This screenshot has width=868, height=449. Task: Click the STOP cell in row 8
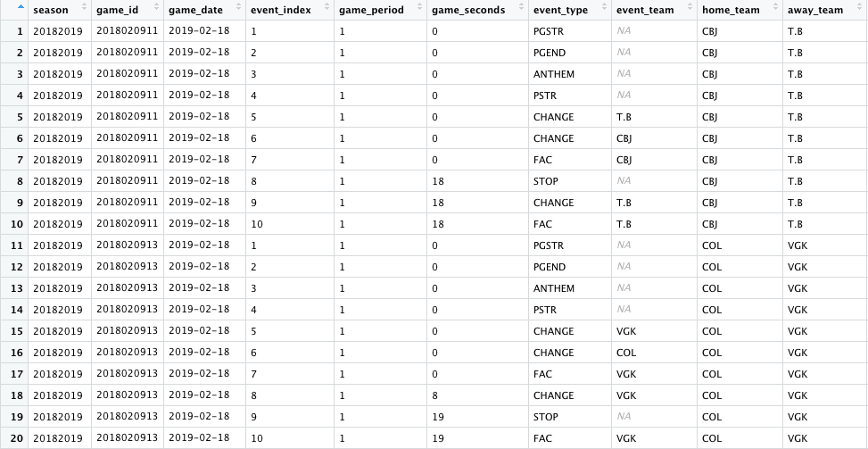click(x=546, y=181)
